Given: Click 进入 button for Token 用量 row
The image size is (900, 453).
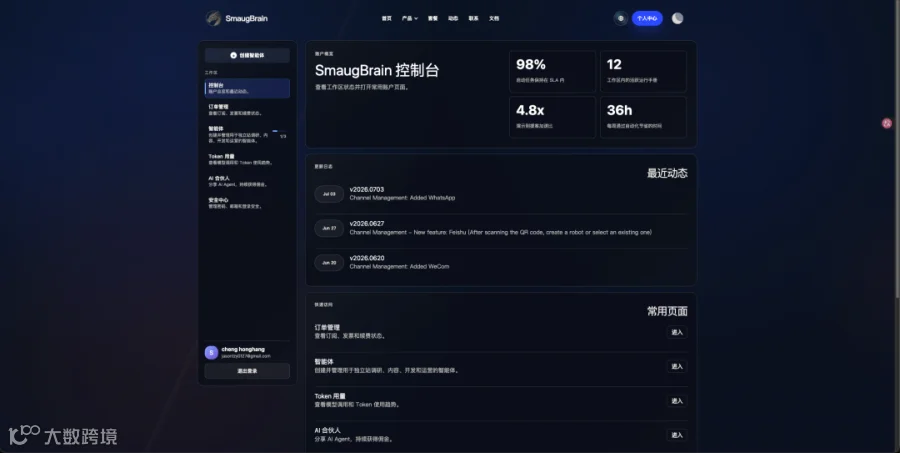Looking at the screenshot, I should pos(677,401).
